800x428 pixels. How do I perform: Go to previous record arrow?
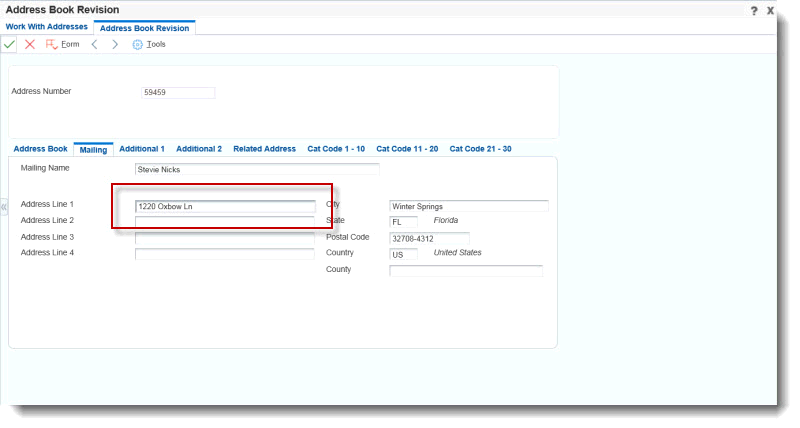click(x=94, y=45)
